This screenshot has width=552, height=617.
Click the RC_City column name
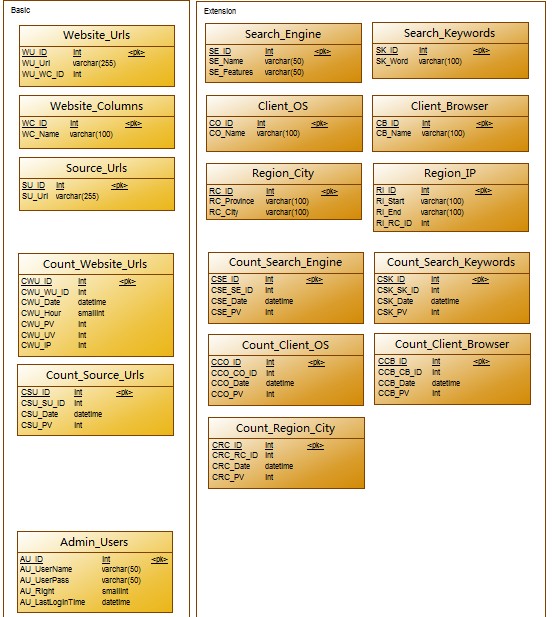coord(223,212)
